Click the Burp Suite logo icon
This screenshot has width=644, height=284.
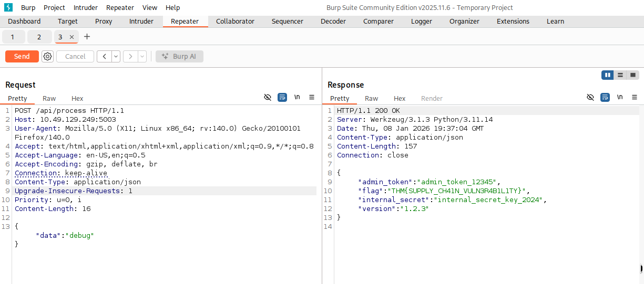tap(8, 7)
